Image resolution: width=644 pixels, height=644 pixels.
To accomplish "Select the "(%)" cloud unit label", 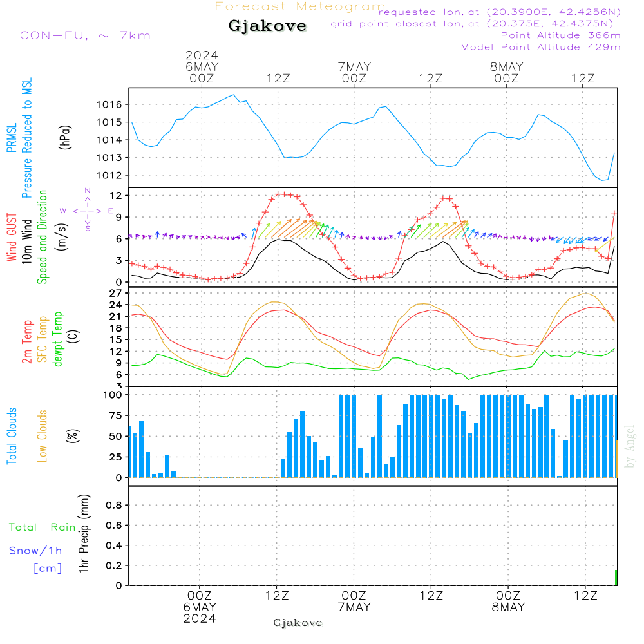I will [x=73, y=436].
